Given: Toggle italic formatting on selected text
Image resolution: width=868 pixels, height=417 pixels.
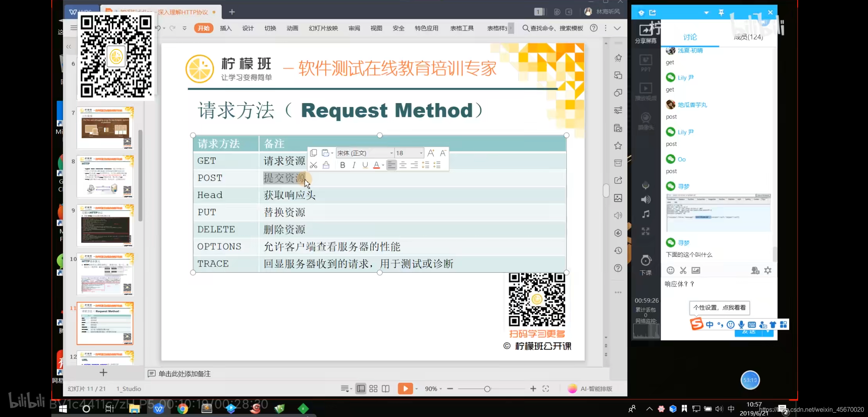Looking at the screenshot, I should click(354, 165).
